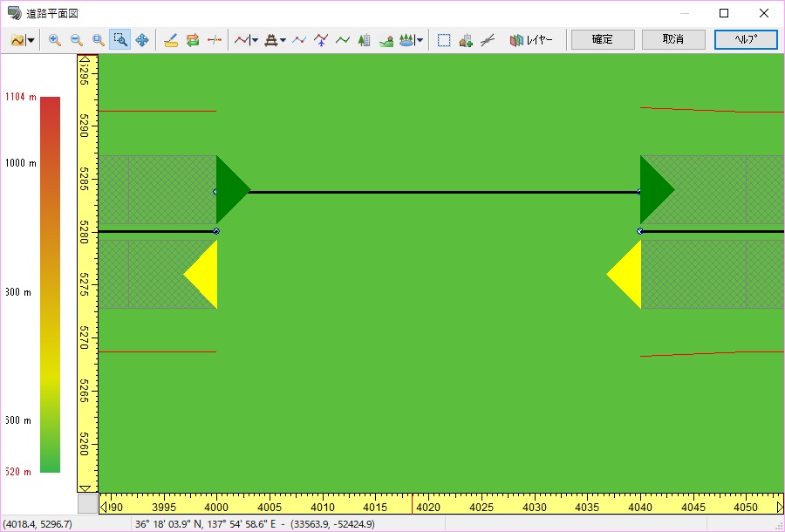Image resolution: width=785 pixels, height=532 pixels.
Task: Open the forest and lake dropdown arrow
Action: 420,40
